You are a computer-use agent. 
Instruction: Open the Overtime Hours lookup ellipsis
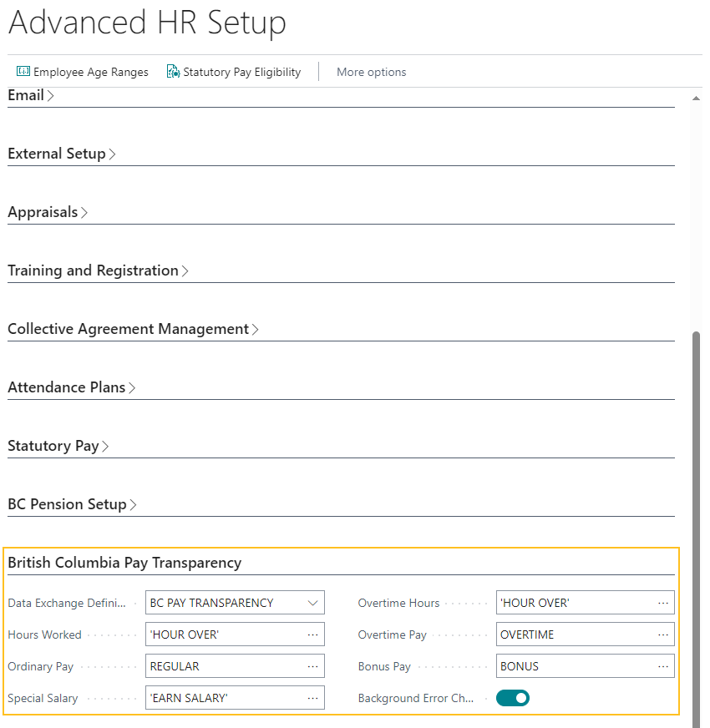click(662, 603)
